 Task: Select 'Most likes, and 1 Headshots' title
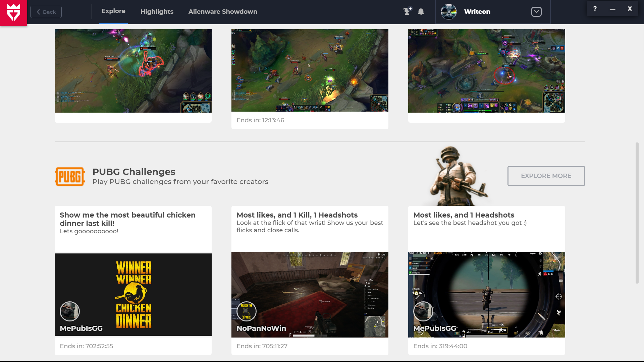(464, 215)
